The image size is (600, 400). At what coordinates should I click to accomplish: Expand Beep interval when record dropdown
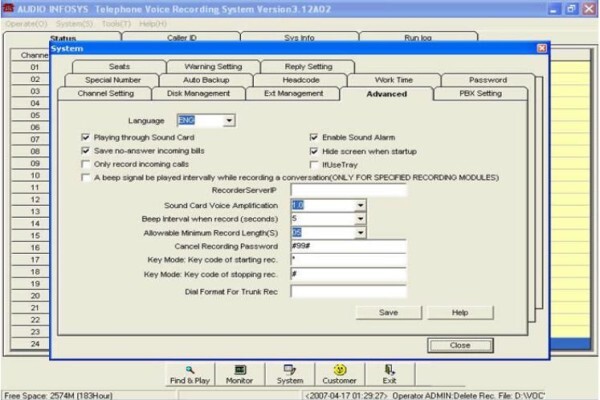coord(360,219)
